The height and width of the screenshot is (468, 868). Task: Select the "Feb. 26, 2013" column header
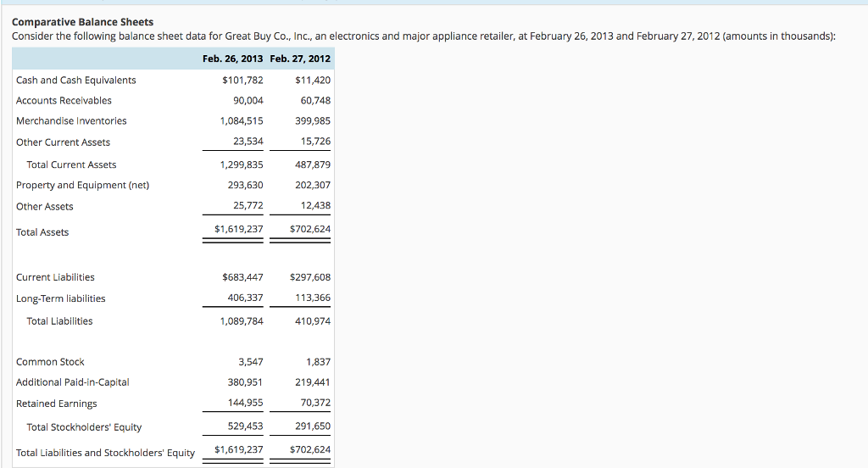tap(233, 58)
